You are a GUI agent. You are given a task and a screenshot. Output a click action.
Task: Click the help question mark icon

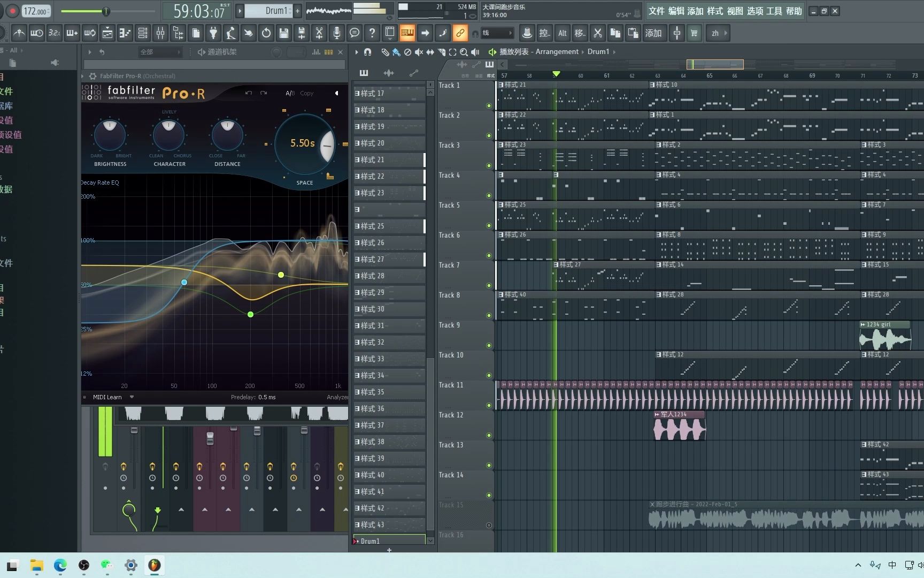[x=372, y=33]
